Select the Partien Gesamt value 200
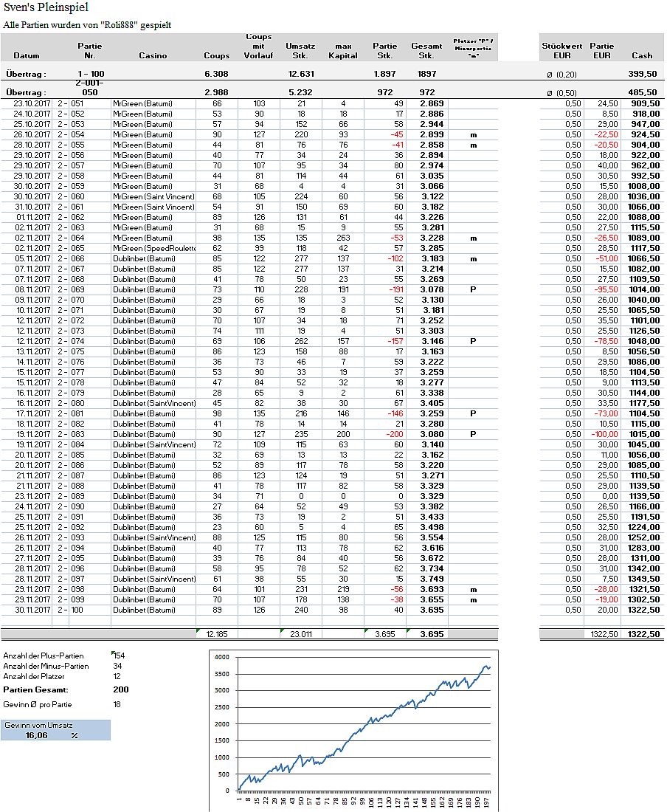The width and height of the screenshot is (667, 812). [120, 689]
